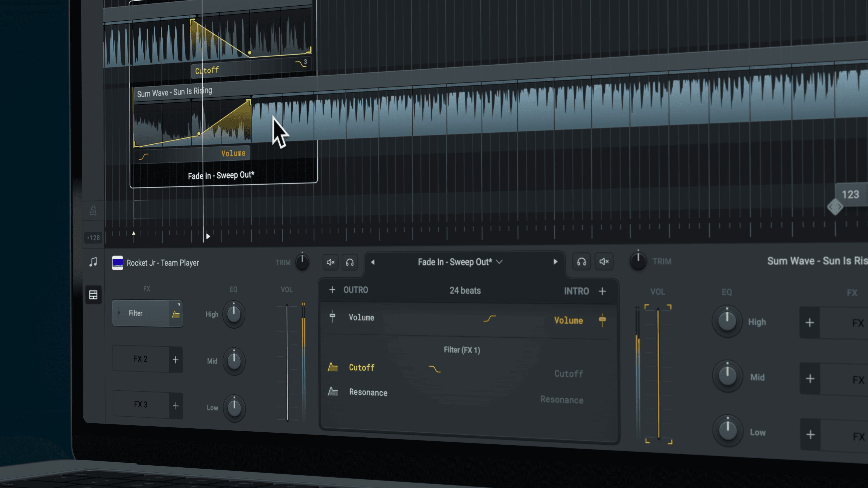Screen dimensions: 868x488
Task: Click the music note library icon
Action: [x=93, y=262]
